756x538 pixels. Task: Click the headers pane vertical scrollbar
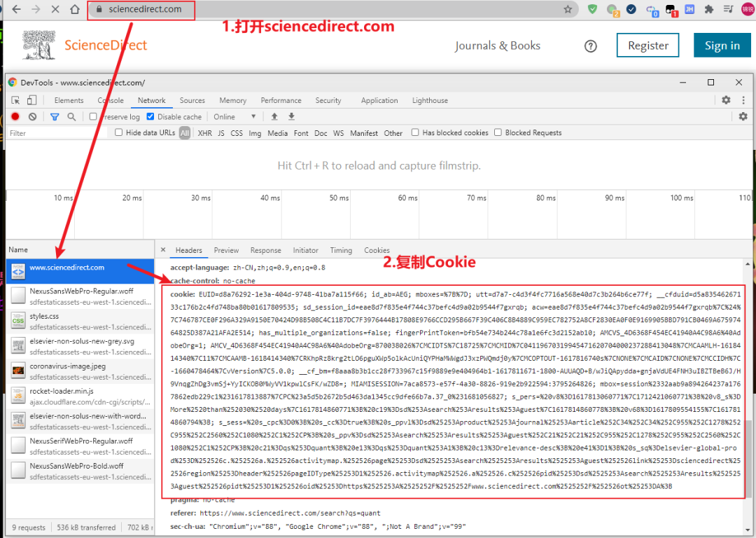[x=748, y=458]
